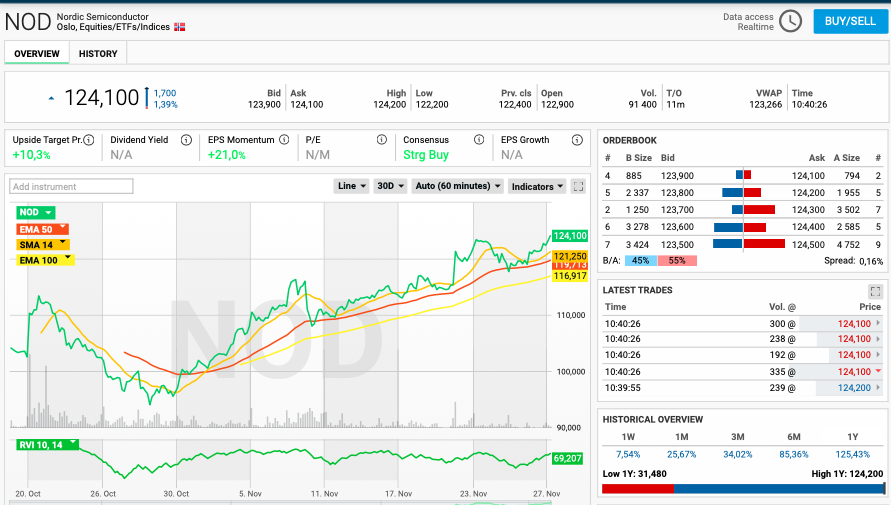The height and width of the screenshot is (505, 891).
Task: Open info icon for P/E
Action: click(381, 140)
